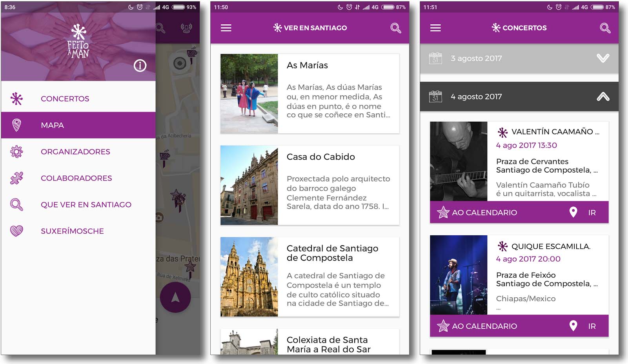This screenshot has width=628, height=364.
Task: Open Catedral de Santiago de Compostela photo
Action: click(249, 277)
